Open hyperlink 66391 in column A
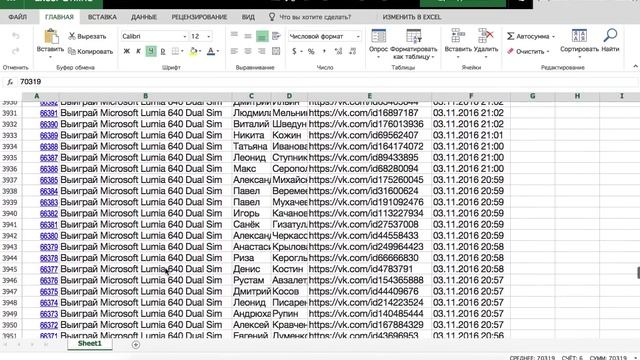Viewport: 640px width, 360px height. [x=49, y=113]
